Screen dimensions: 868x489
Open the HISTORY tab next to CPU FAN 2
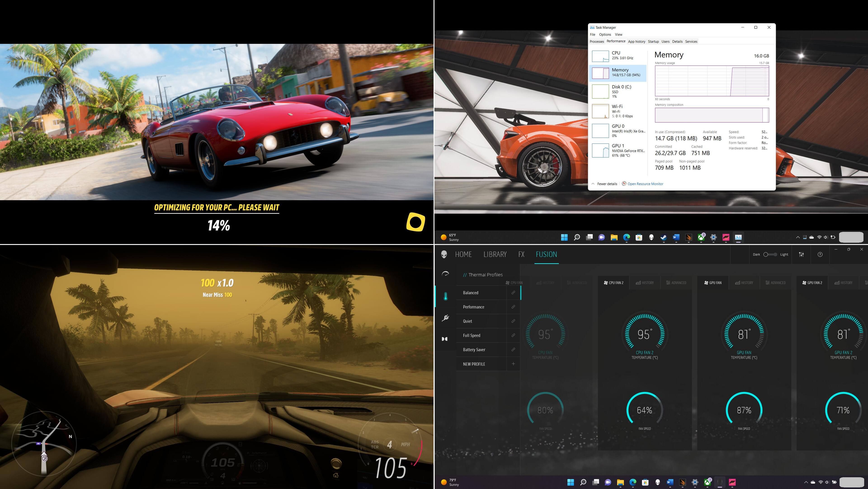click(645, 282)
